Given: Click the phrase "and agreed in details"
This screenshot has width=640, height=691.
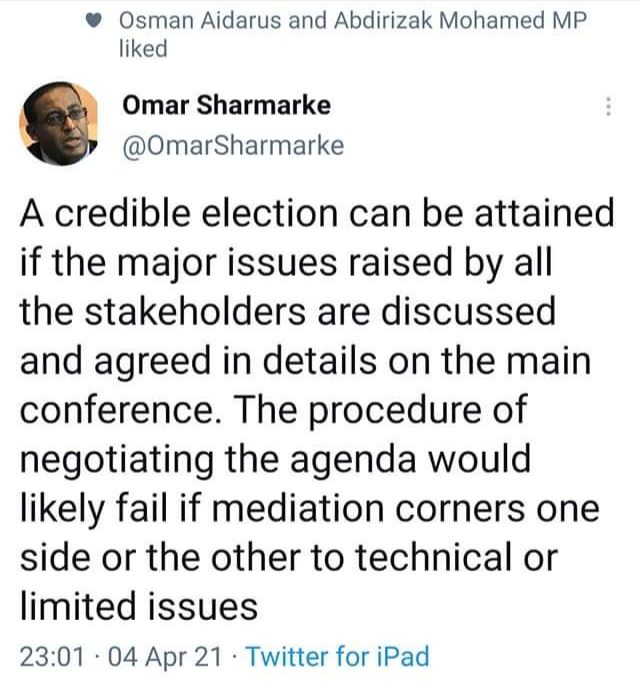Looking at the screenshot, I should (x=198, y=362).
